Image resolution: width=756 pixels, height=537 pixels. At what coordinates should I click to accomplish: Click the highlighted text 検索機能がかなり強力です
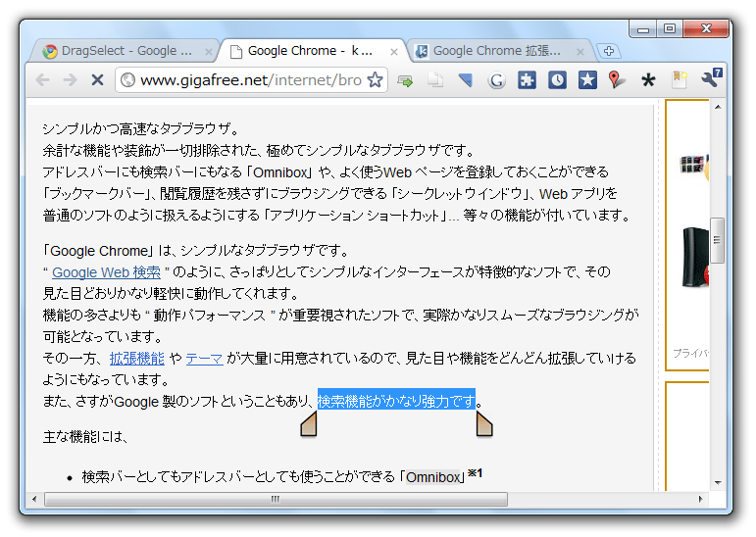coord(396,401)
